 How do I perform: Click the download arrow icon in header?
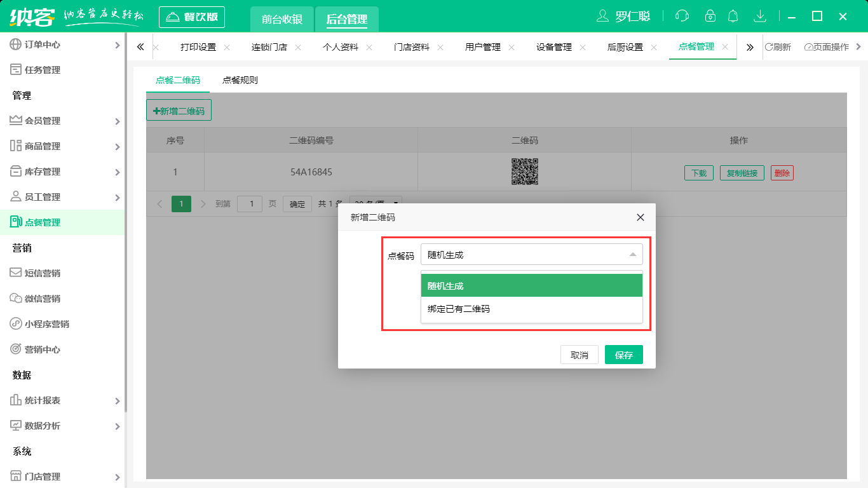click(759, 17)
